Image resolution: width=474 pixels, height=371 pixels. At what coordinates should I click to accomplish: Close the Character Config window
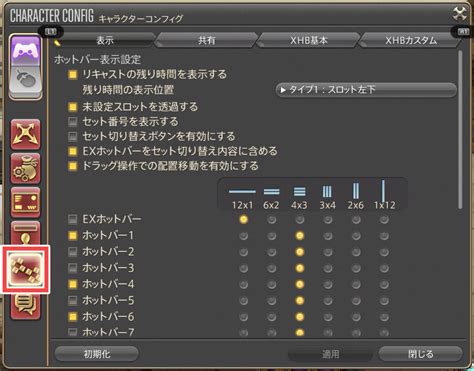[x=460, y=14]
